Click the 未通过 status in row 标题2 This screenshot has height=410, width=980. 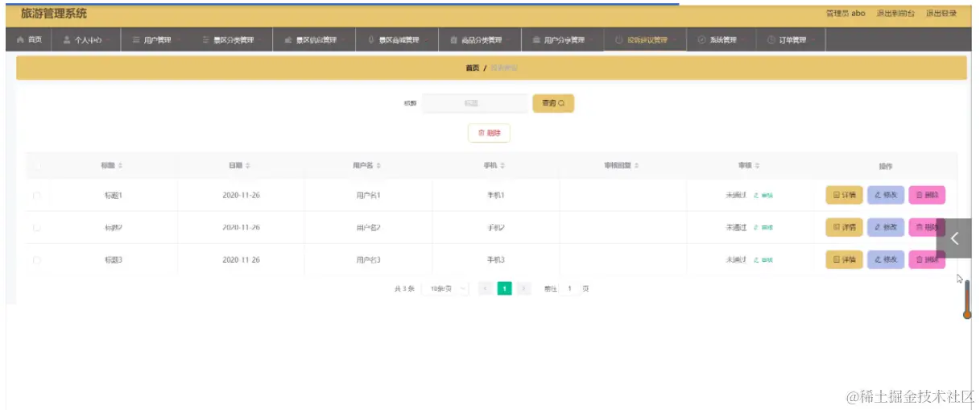point(737,228)
